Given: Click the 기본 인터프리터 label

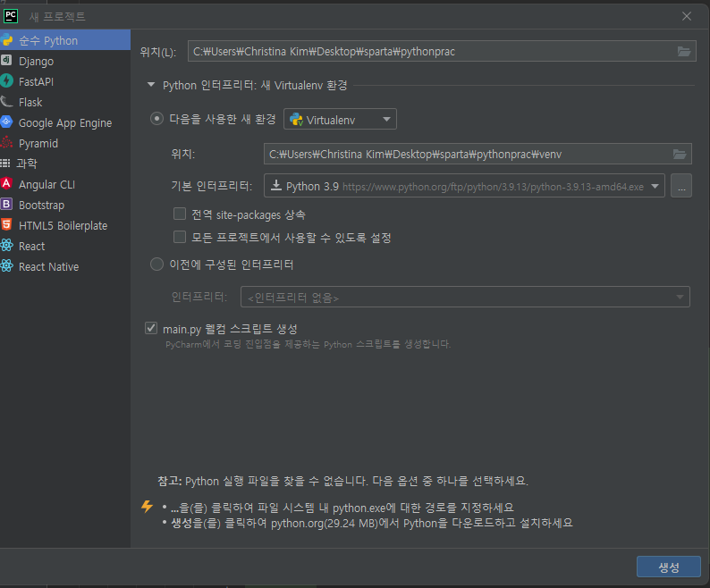Looking at the screenshot, I should coord(211,186).
